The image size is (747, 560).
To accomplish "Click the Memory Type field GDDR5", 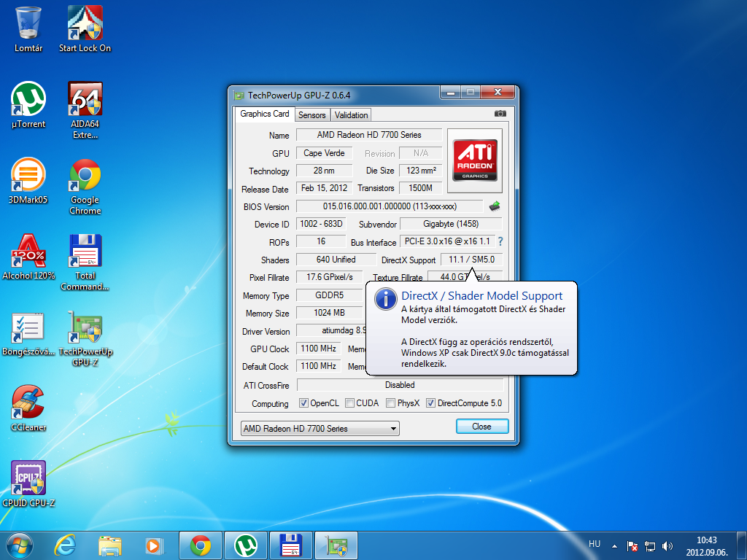I will 329,295.
